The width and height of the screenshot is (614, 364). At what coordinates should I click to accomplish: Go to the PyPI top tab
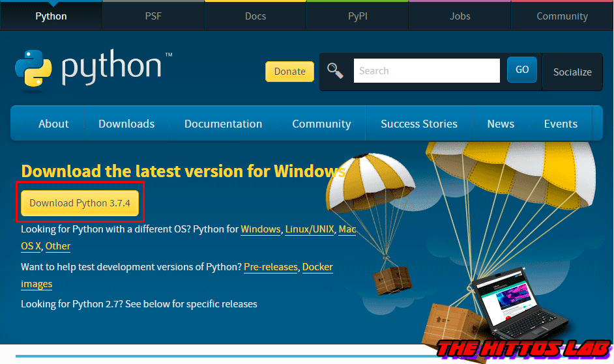tap(357, 16)
